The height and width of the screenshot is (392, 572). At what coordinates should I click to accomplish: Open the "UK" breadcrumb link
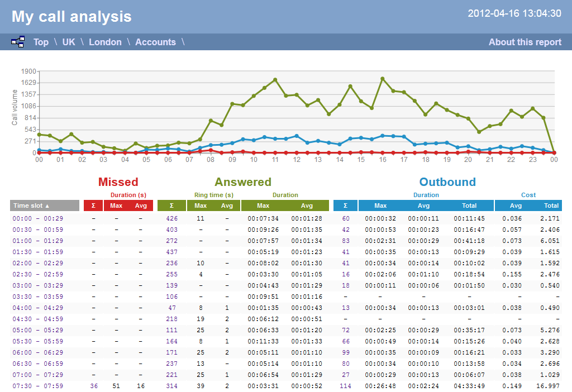click(68, 42)
